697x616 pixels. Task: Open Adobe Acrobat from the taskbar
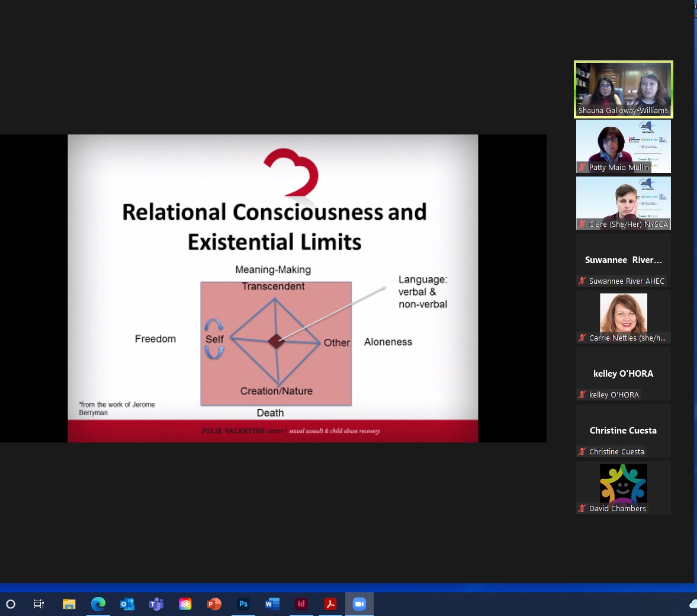[x=330, y=604]
